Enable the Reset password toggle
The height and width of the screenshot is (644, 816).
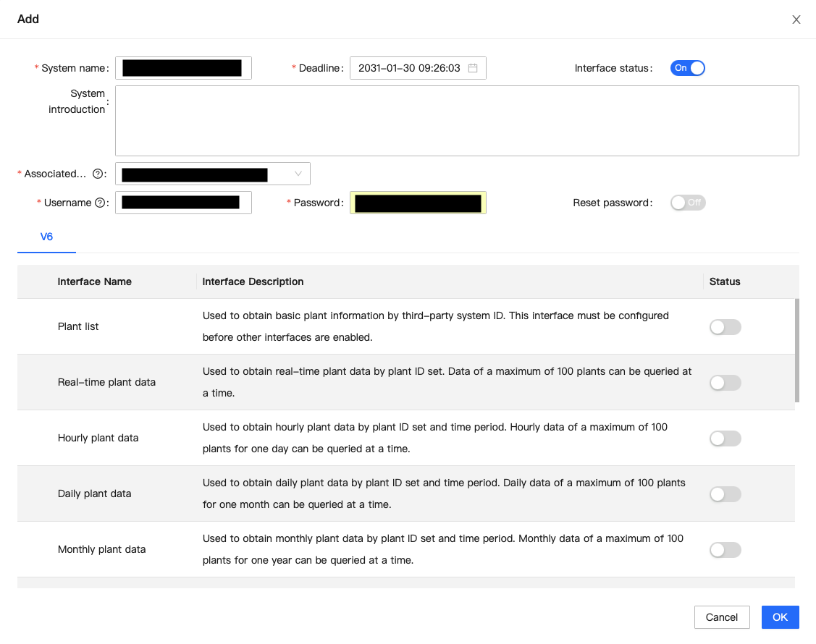coord(687,203)
